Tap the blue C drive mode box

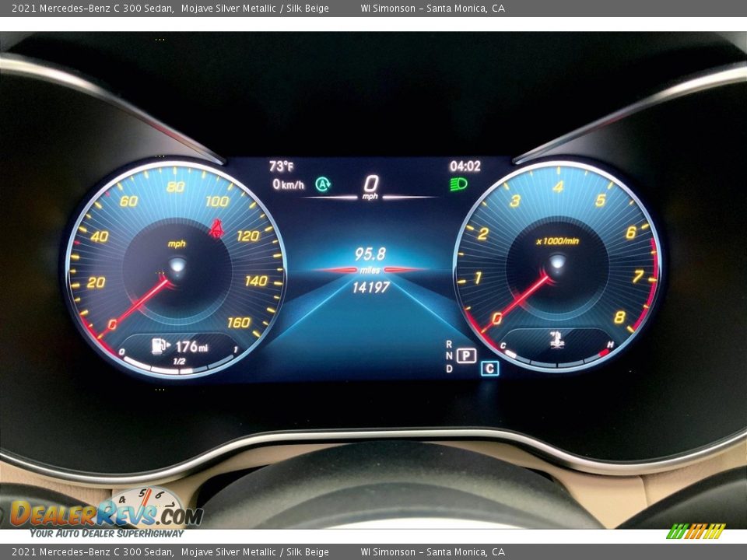489,369
